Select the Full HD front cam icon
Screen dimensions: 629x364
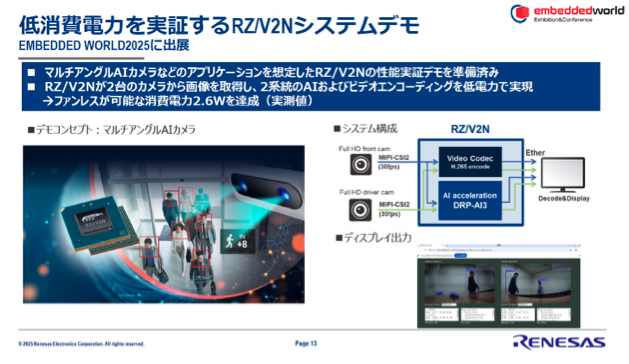click(361, 165)
